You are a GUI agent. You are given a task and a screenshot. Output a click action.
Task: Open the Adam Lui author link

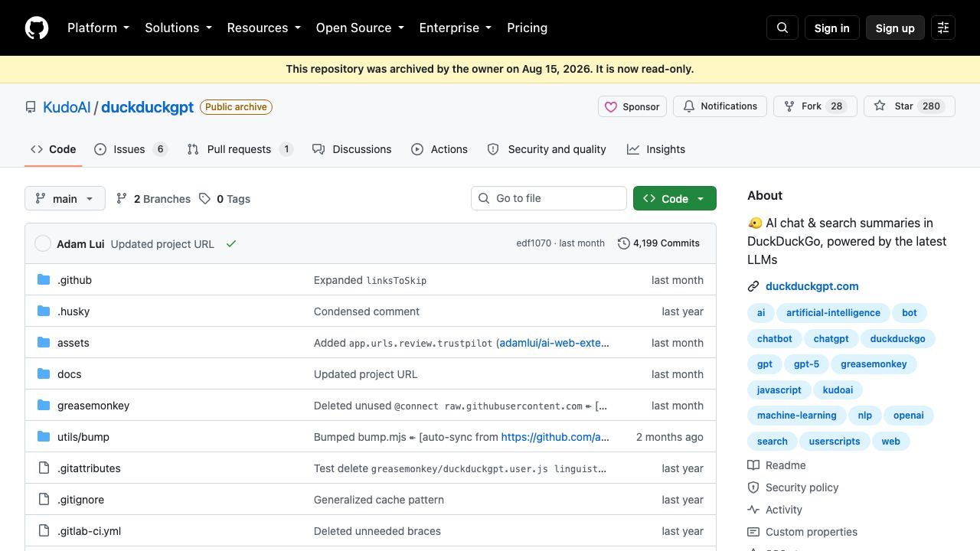[x=80, y=244]
